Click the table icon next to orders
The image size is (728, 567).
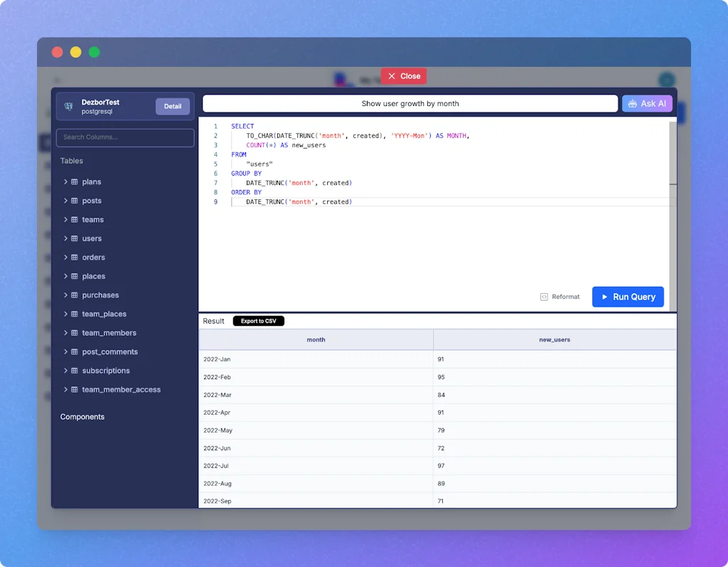(74, 258)
